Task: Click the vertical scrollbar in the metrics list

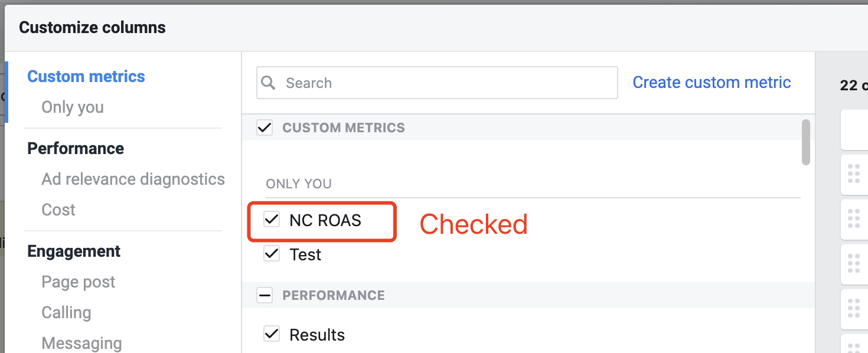Action: (x=806, y=142)
